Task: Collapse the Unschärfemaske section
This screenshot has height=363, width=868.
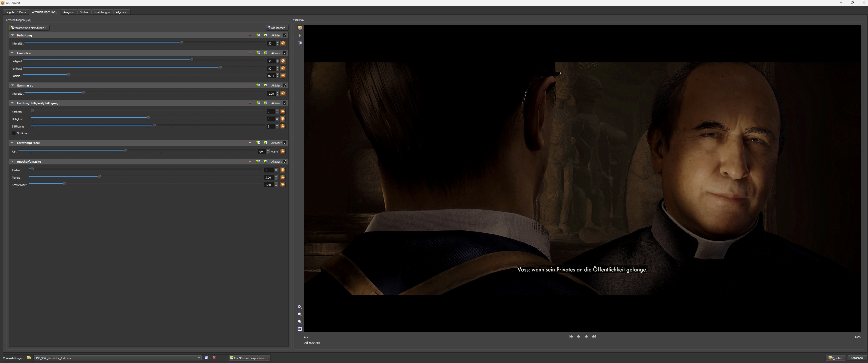Action: click(12, 161)
